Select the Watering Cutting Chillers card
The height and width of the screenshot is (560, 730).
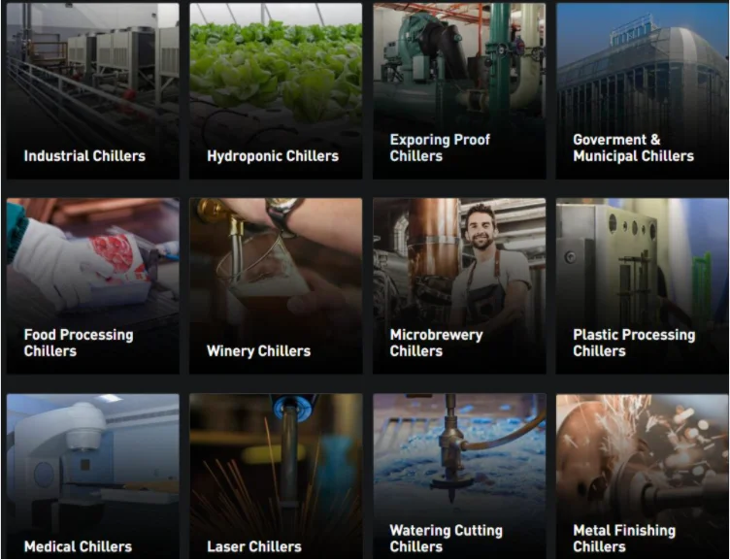click(459, 476)
